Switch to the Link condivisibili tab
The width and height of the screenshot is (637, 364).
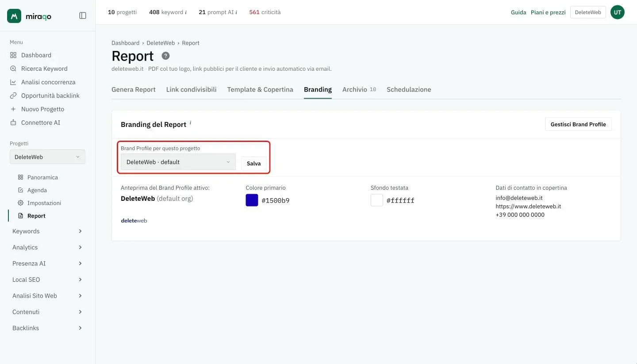point(192,89)
